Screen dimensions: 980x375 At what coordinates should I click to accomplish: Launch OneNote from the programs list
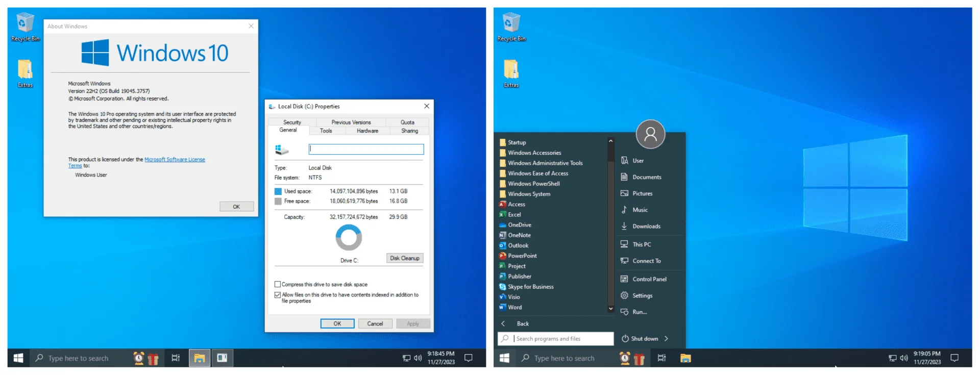click(515, 235)
